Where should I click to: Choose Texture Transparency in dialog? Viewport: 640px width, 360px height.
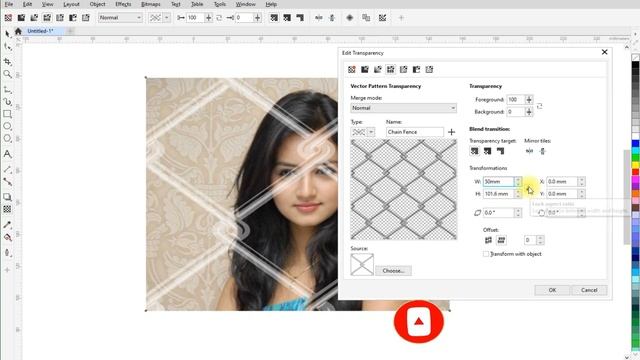pos(429,69)
